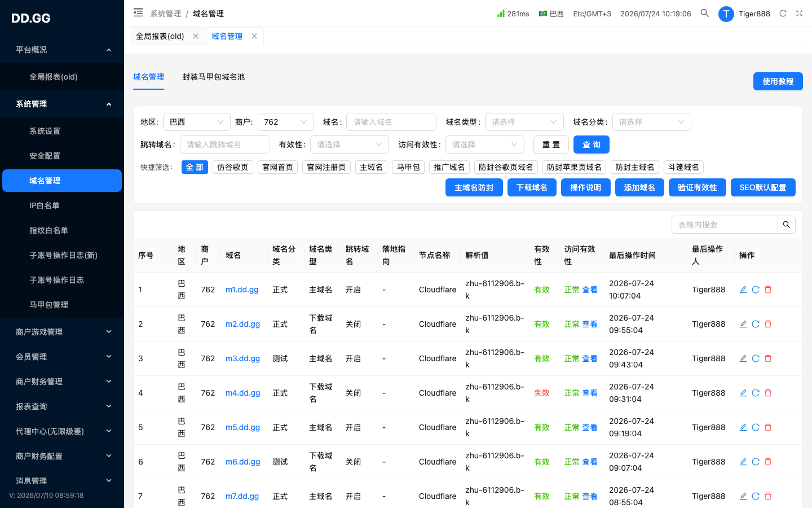Screen dimensions: 812x508
Task: Click the SEO默认配置 button
Action: pyautogui.click(x=763, y=187)
